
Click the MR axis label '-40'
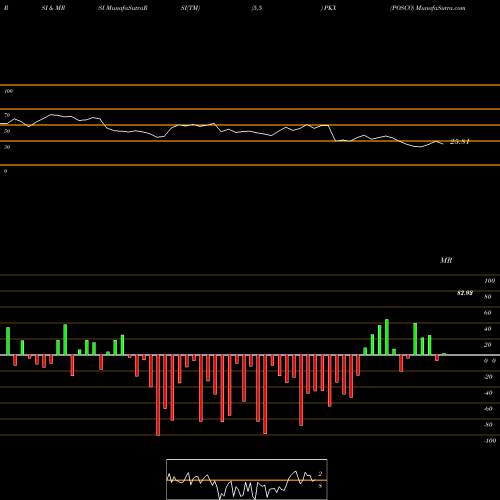click(x=488, y=393)
